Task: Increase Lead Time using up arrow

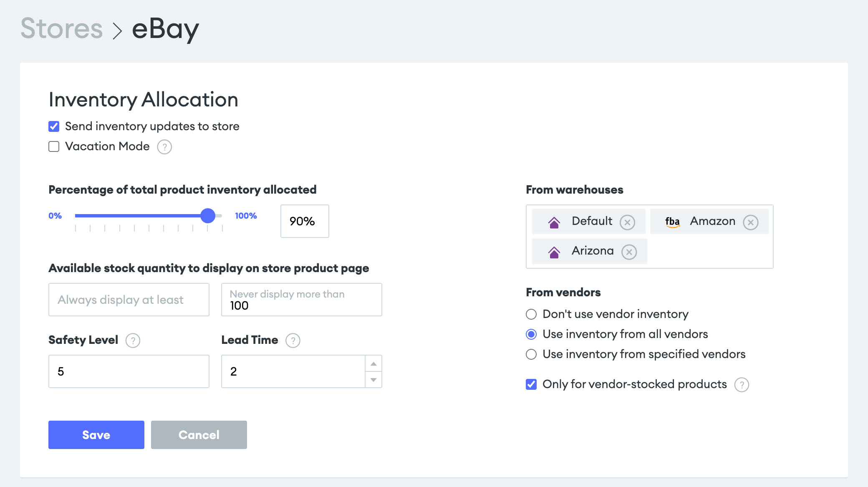Action: pyautogui.click(x=373, y=363)
